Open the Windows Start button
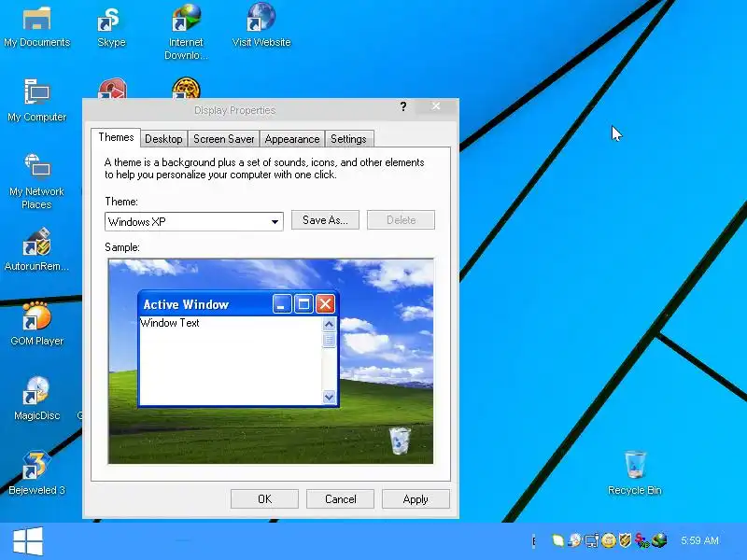The height and width of the screenshot is (560, 747). click(28, 541)
